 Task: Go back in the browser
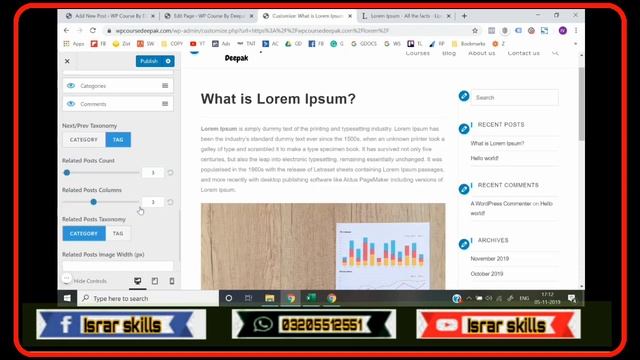pos(67,30)
